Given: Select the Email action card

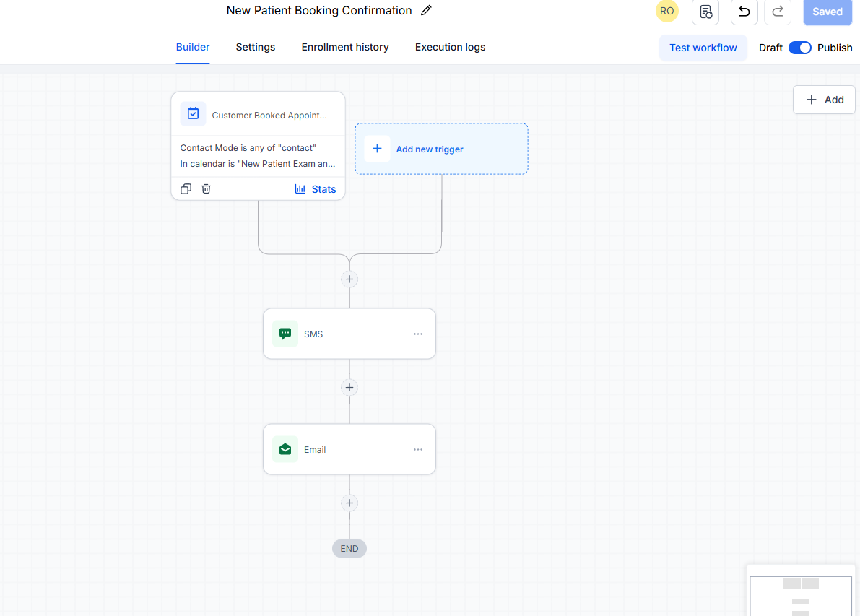Looking at the screenshot, I should tap(349, 450).
